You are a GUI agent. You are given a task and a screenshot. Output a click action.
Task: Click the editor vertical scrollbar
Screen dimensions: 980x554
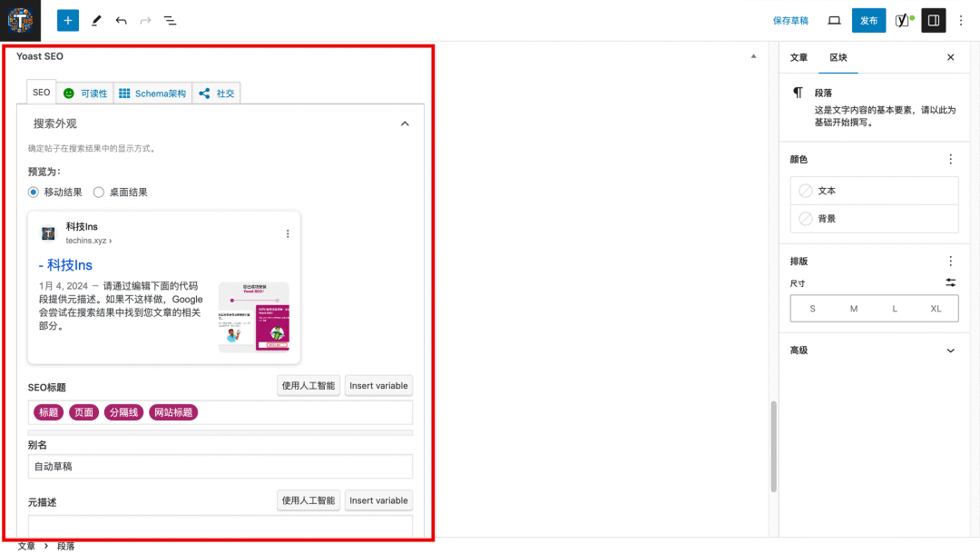[773, 447]
